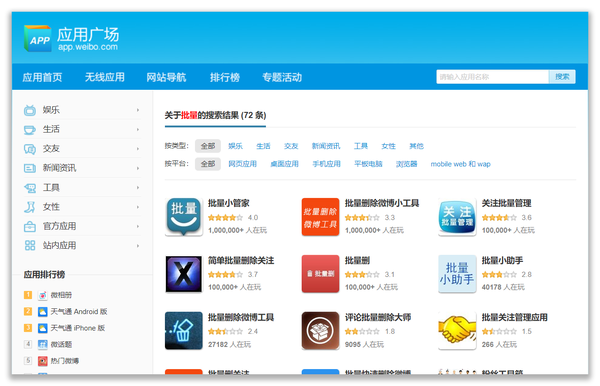Click the 交友 chat bubble icon

[30, 149]
